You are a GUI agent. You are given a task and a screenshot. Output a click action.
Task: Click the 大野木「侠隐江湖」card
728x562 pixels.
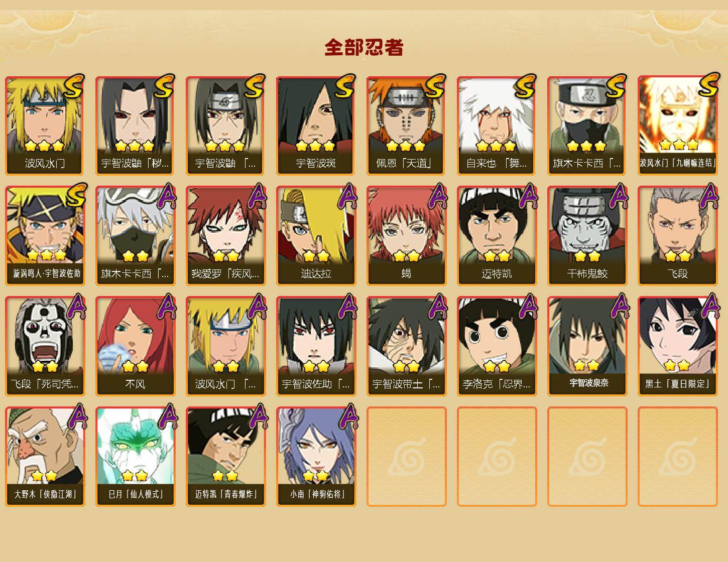45,457
